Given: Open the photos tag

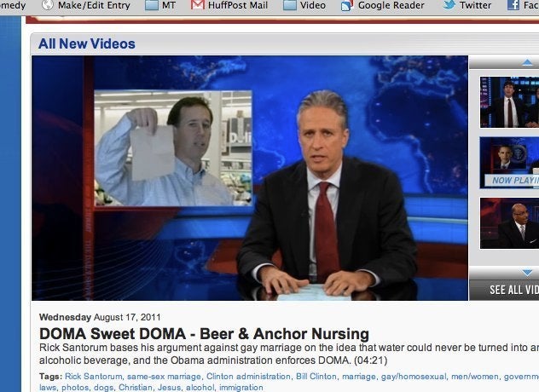Looking at the screenshot, I should [75, 388].
